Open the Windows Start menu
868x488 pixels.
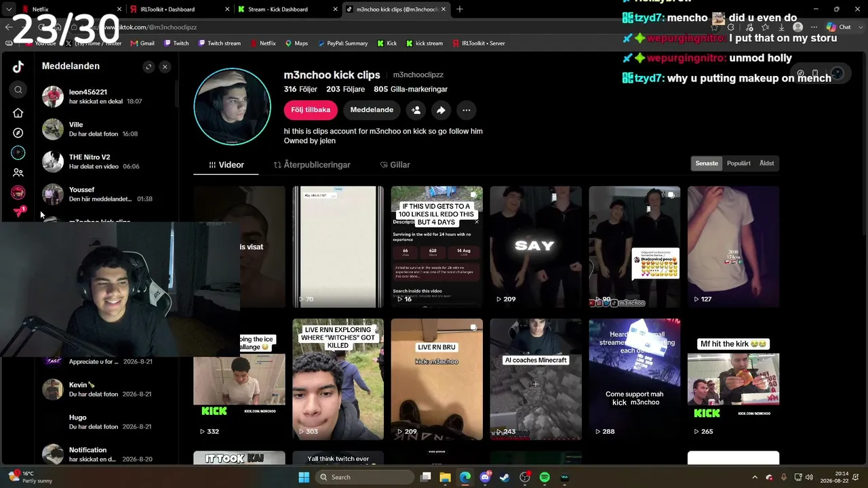[x=304, y=477]
